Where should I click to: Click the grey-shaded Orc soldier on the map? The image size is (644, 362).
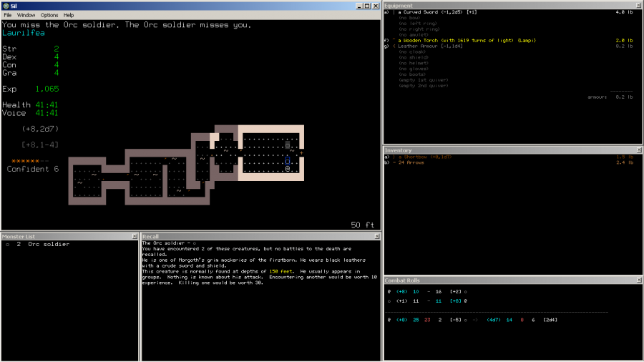tap(288, 145)
